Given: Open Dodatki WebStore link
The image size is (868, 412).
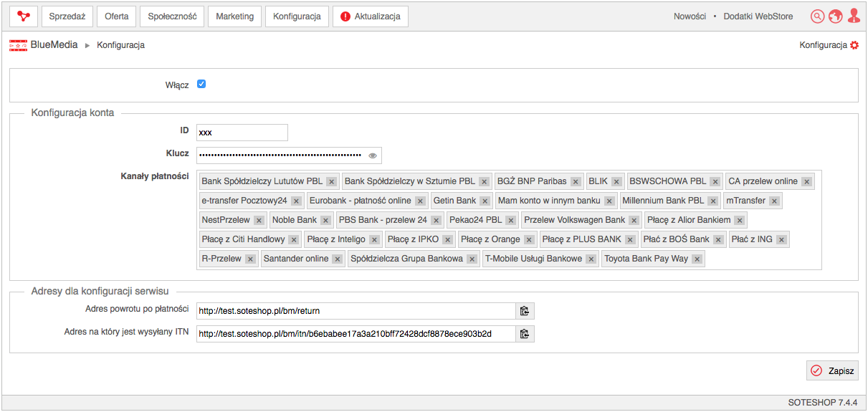Looking at the screenshot, I should click(758, 16).
